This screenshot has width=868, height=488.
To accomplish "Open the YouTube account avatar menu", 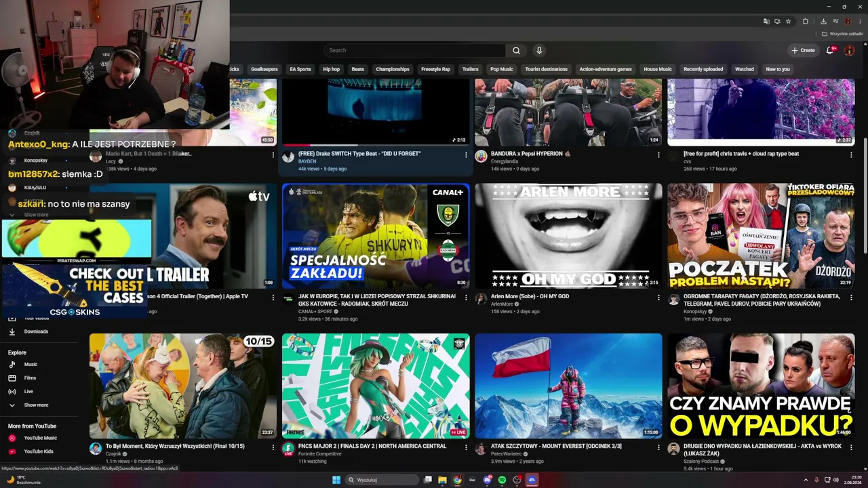I will 849,50.
